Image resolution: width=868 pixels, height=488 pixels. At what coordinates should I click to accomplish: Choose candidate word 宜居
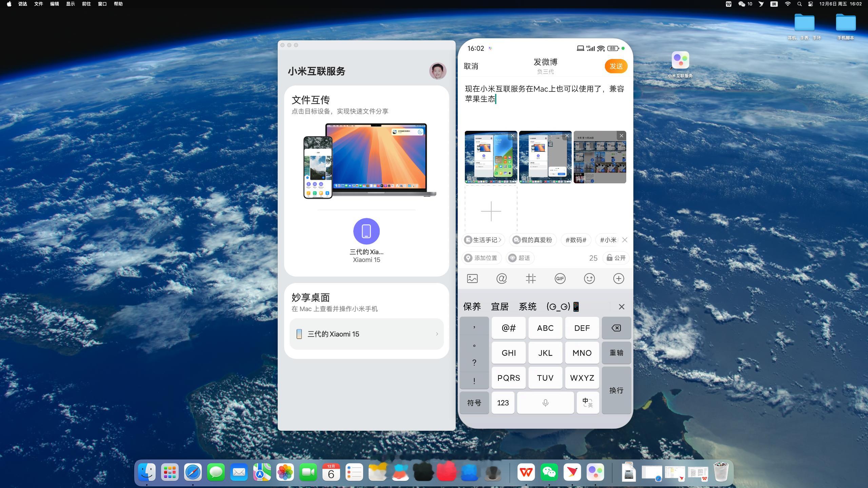pos(500,307)
